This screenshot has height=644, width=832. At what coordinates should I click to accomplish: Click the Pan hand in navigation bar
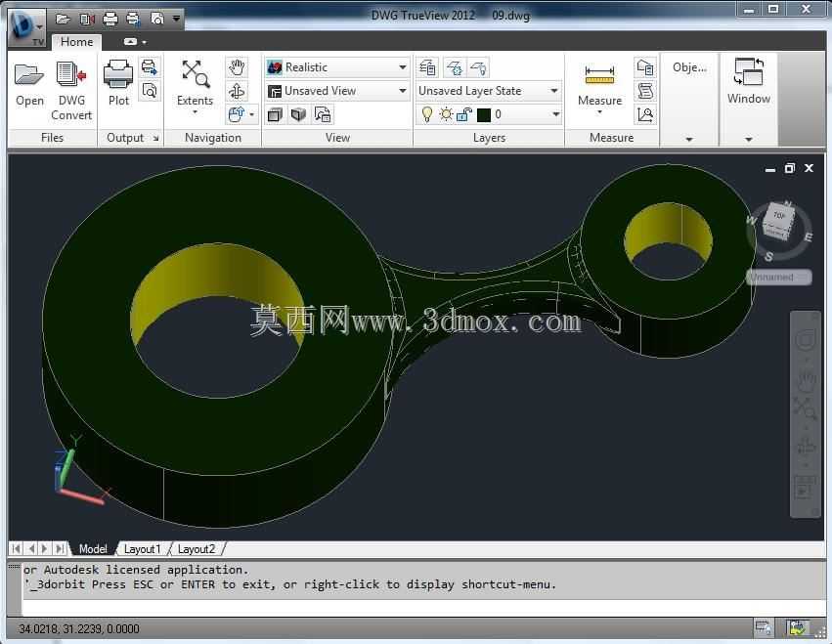(x=805, y=380)
